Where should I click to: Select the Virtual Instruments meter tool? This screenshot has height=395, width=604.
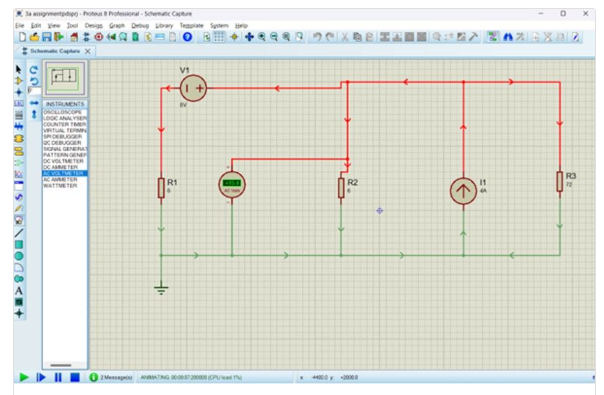click(x=18, y=220)
